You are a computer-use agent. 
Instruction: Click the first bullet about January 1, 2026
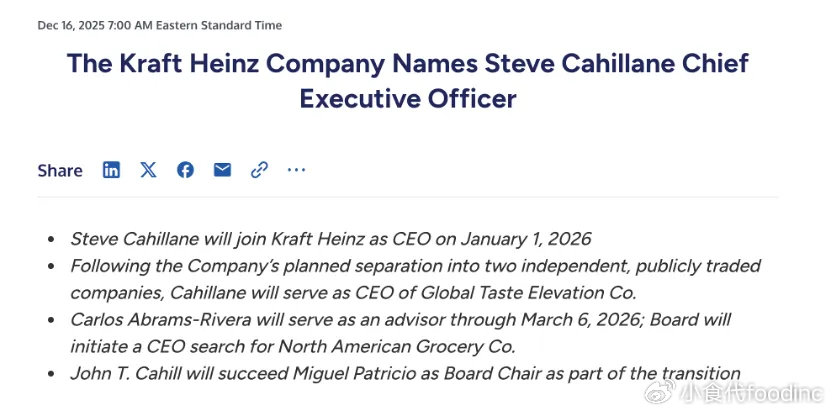[330, 239]
